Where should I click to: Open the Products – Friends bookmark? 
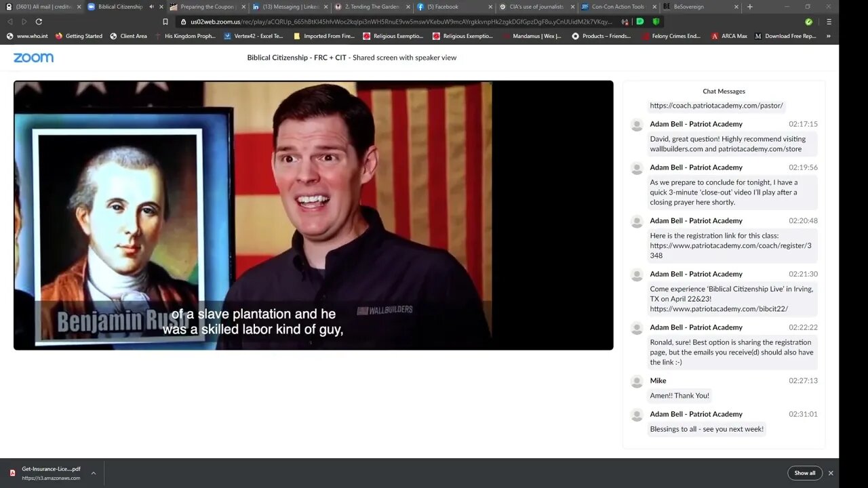click(x=601, y=36)
